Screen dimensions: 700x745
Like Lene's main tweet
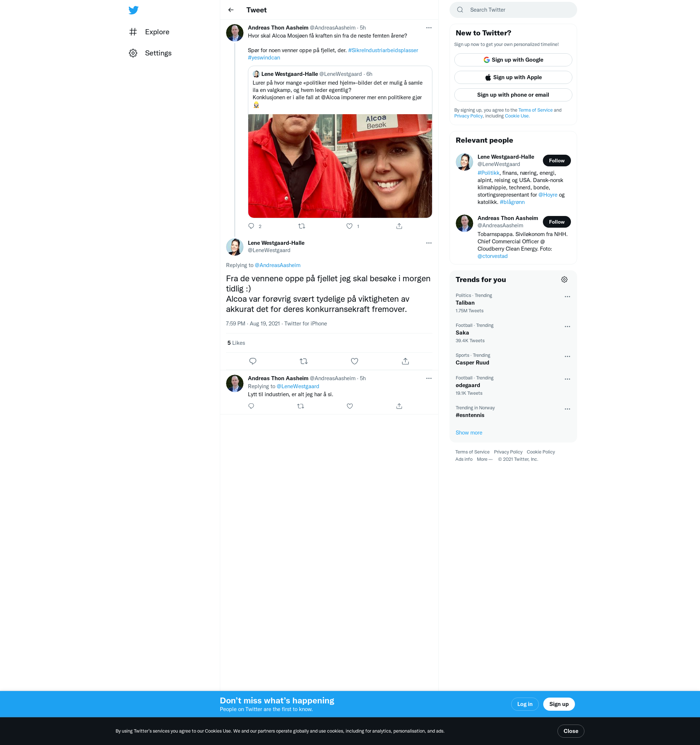[x=355, y=361]
